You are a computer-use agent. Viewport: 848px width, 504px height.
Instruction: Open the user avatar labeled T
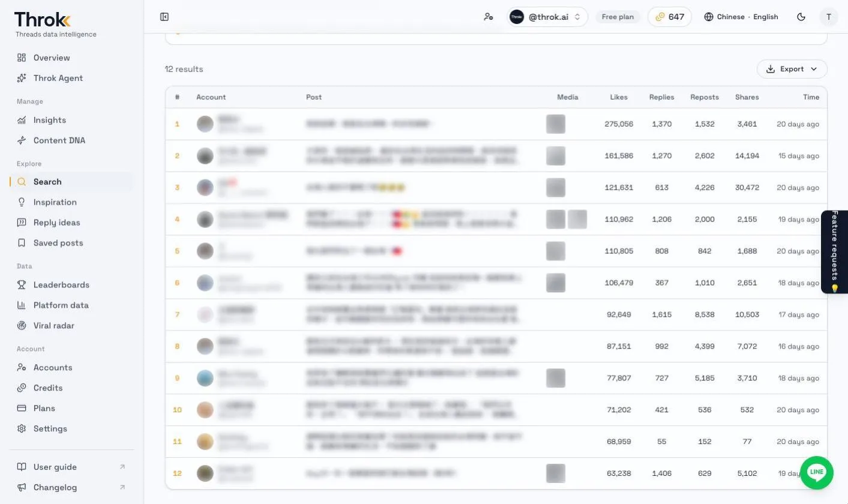point(829,17)
